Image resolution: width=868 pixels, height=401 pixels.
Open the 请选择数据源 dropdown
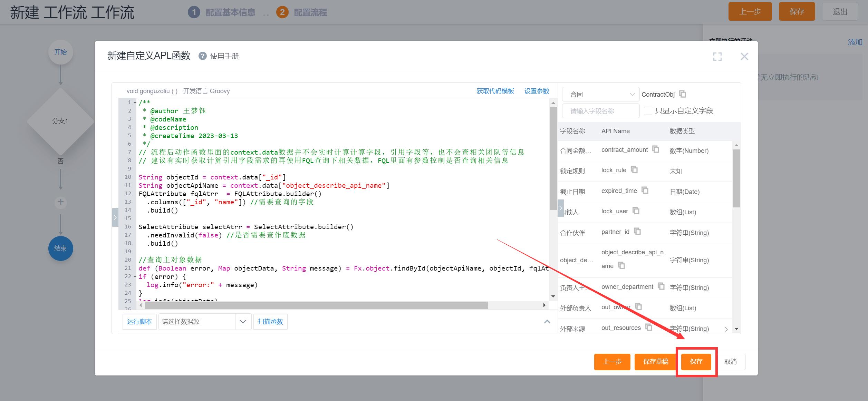click(x=204, y=322)
